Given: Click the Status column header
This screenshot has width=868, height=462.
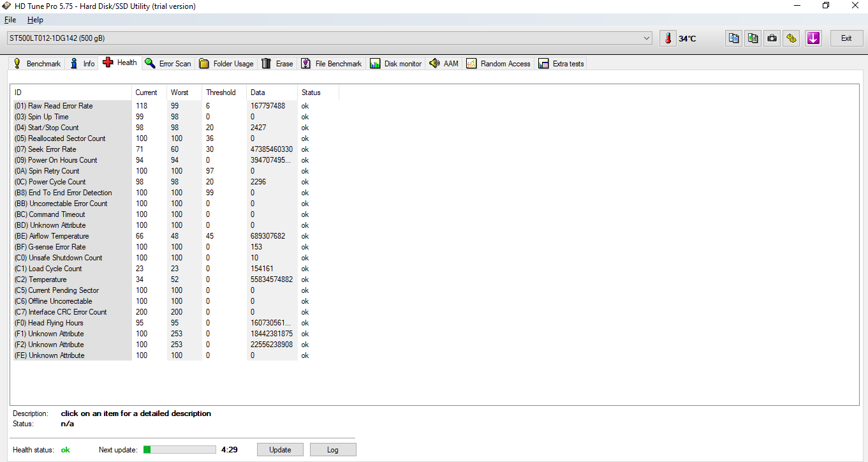Looking at the screenshot, I should pos(318,93).
